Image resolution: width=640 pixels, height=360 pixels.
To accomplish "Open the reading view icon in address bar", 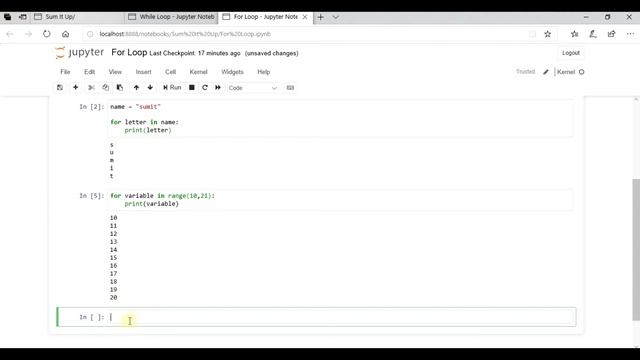I will [532, 34].
